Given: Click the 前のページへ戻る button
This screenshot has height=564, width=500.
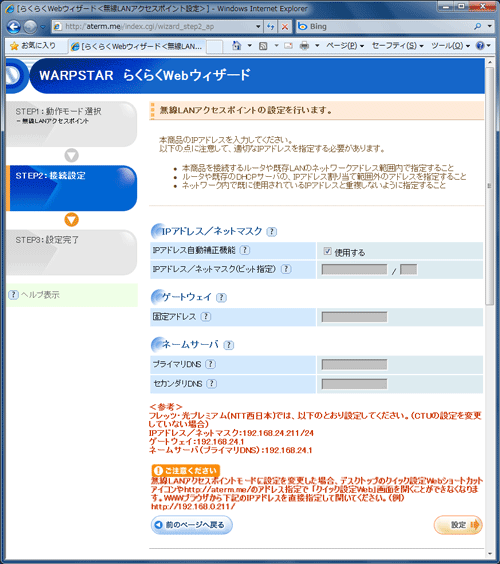Looking at the screenshot, I should (x=192, y=525).
